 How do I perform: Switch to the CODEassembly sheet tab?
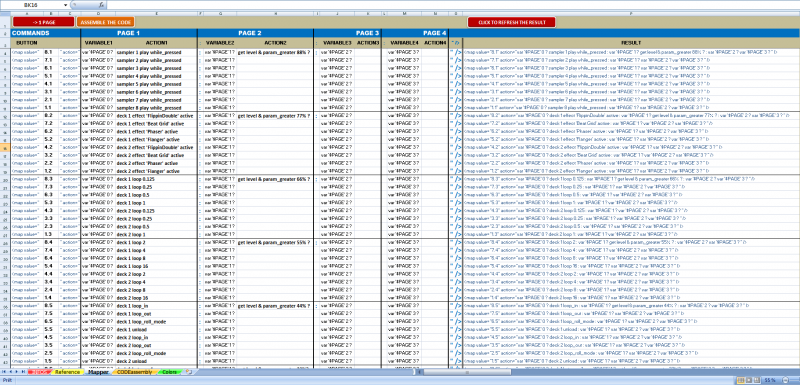134,372
